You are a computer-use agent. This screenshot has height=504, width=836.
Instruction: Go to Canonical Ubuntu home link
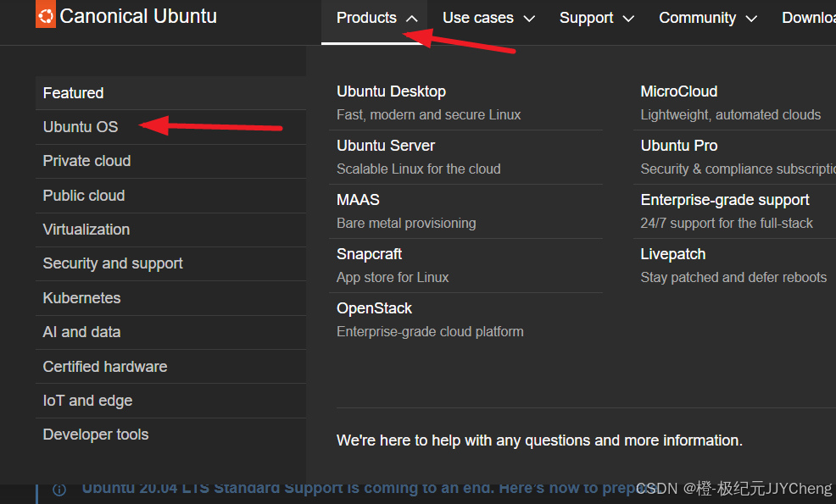pyautogui.click(x=126, y=15)
